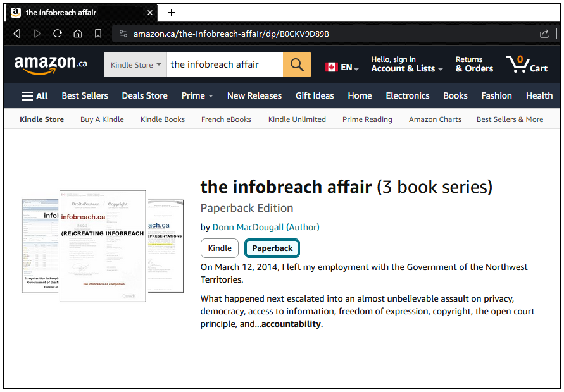
Task: Open Deals Store in the nav bar
Action: tap(144, 96)
